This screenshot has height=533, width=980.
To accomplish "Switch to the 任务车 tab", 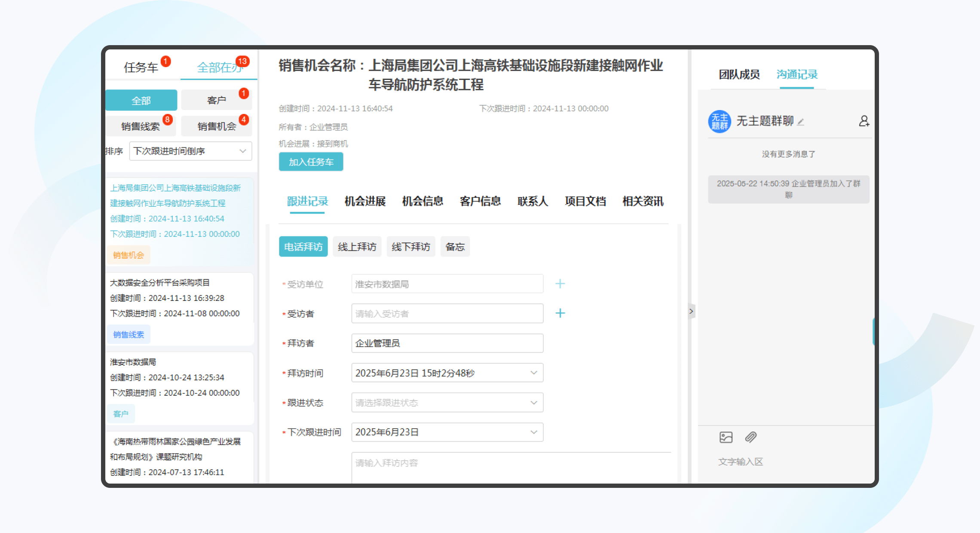I will pos(141,67).
